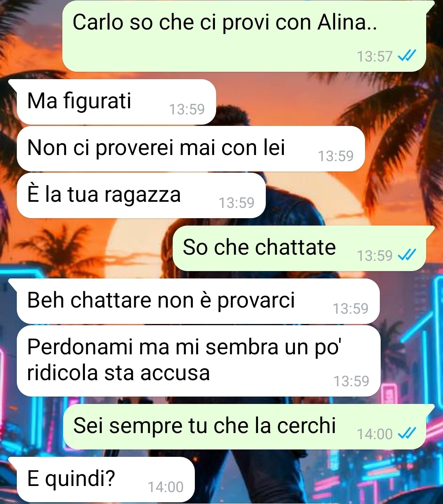Tap the 13:59 timestamp beside 'È la tua ragazza'
Image resolution: width=443 pixels, height=504 pixels.
(x=237, y=203)
